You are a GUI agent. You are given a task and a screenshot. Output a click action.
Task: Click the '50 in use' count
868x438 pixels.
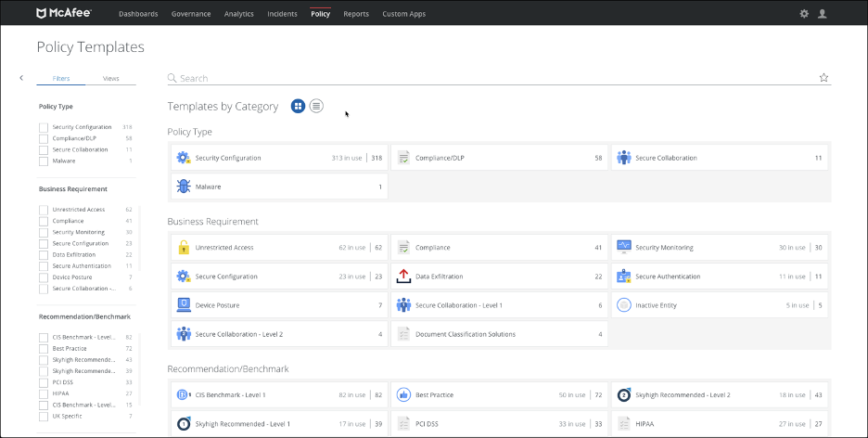click(572, 394)
